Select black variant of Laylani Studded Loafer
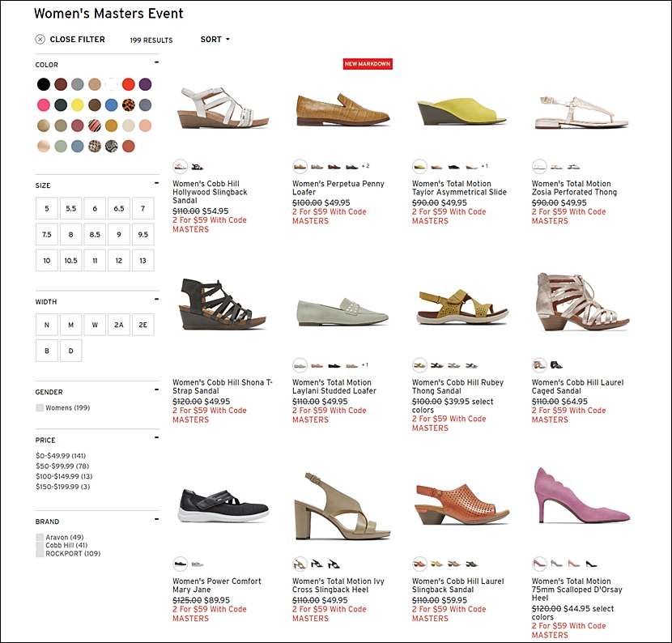 pyautogui.click(x=334, y=366)
